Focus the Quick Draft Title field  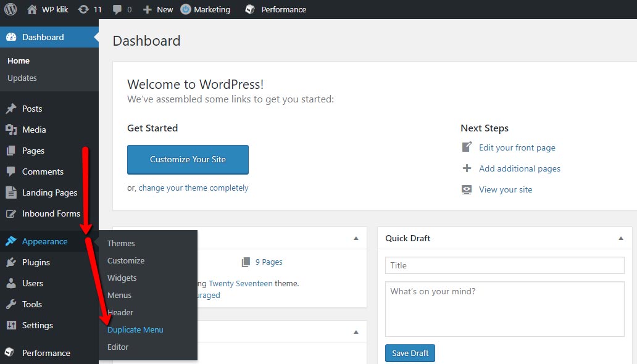click(504, 265)
